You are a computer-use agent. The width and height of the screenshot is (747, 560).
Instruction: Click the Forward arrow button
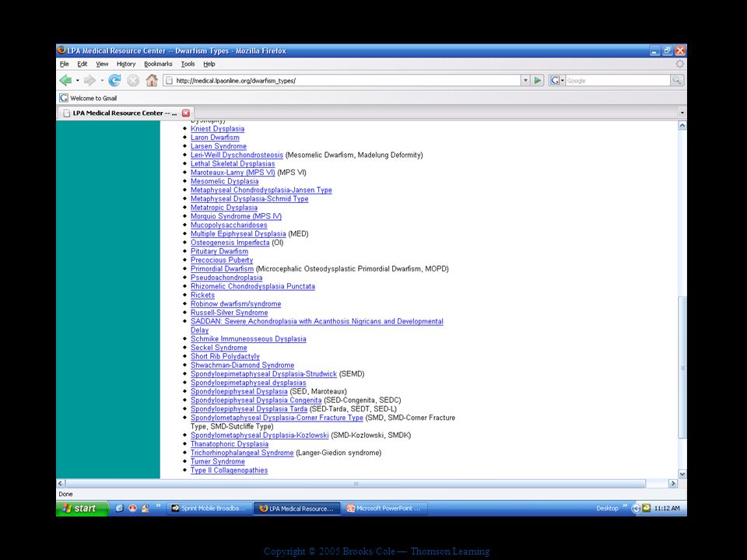89,80
